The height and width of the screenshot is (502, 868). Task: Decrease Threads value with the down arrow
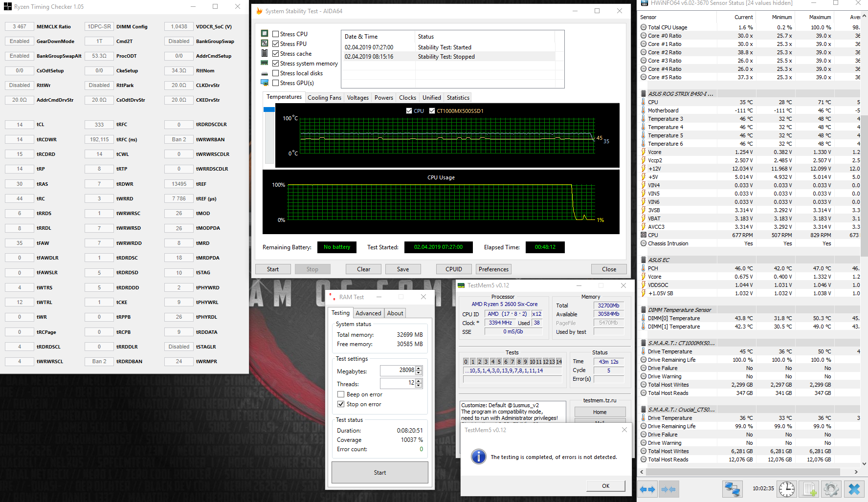[x=419, y=386]
